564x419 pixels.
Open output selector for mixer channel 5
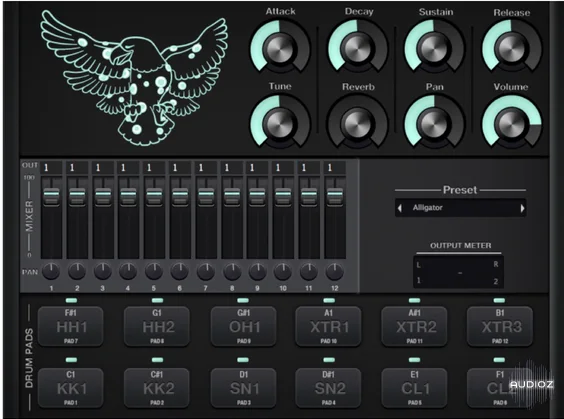pos(154,168)
